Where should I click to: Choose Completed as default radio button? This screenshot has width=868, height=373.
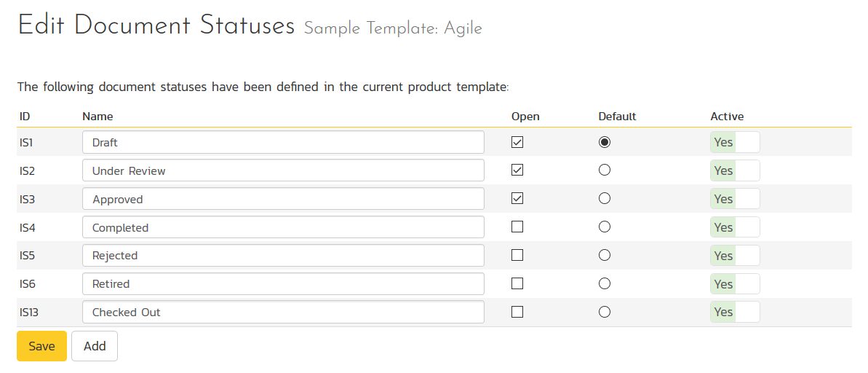[604, 227]
